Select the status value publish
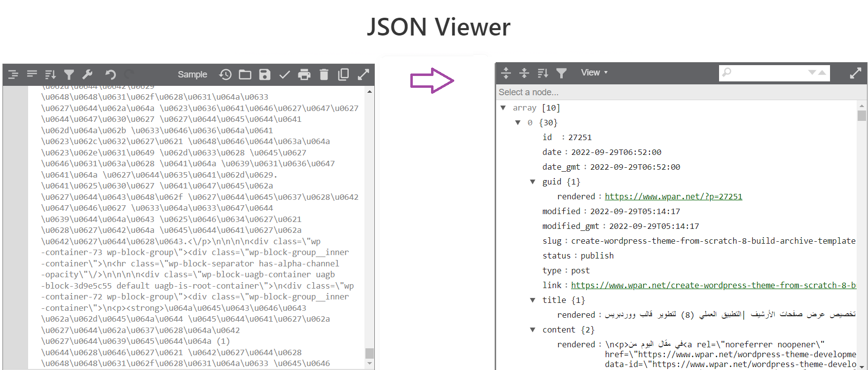 [597, 256]
